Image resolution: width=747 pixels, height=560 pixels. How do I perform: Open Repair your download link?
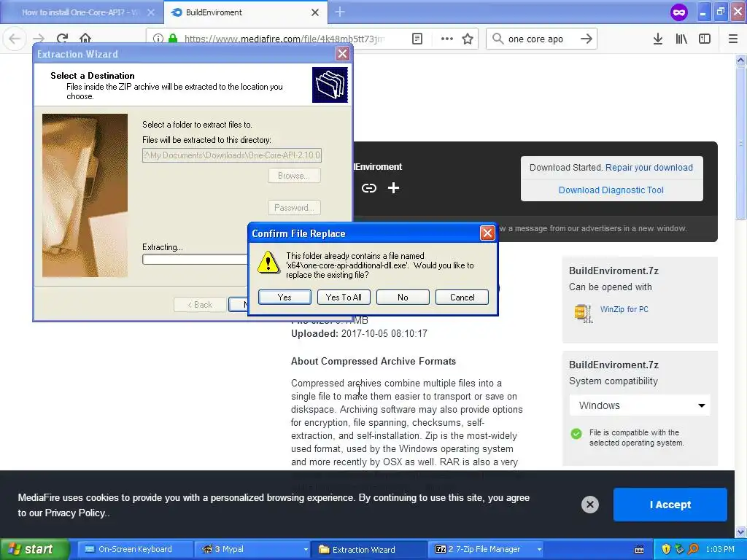tap(649, 168)
